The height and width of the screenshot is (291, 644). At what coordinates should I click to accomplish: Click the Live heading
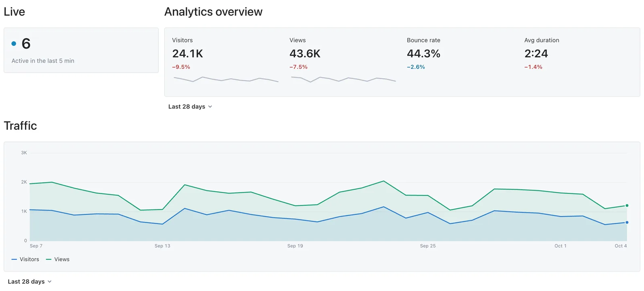(14, 12)
